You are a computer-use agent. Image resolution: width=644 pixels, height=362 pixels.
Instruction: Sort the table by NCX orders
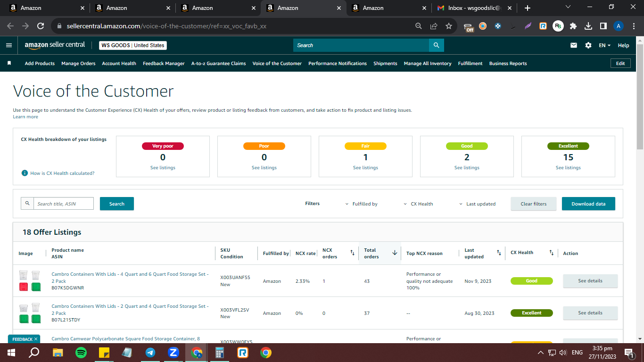[352, 253]
